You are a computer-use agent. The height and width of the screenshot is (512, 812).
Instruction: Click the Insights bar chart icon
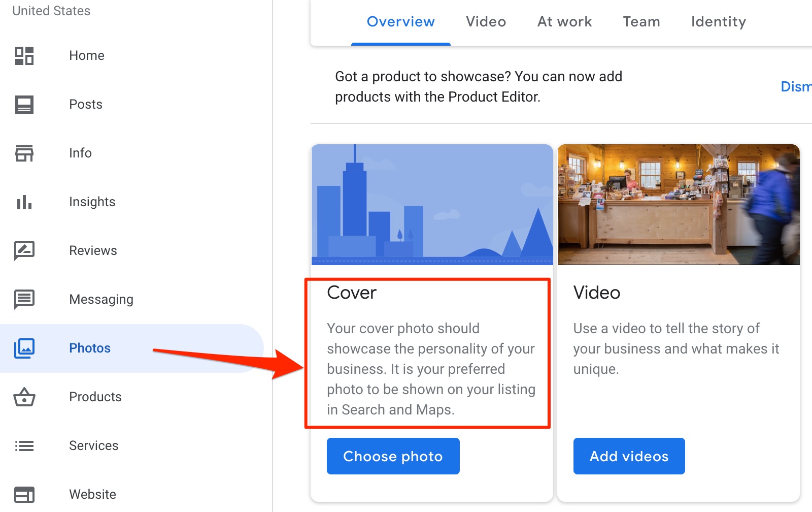click(x=24, y=202)
